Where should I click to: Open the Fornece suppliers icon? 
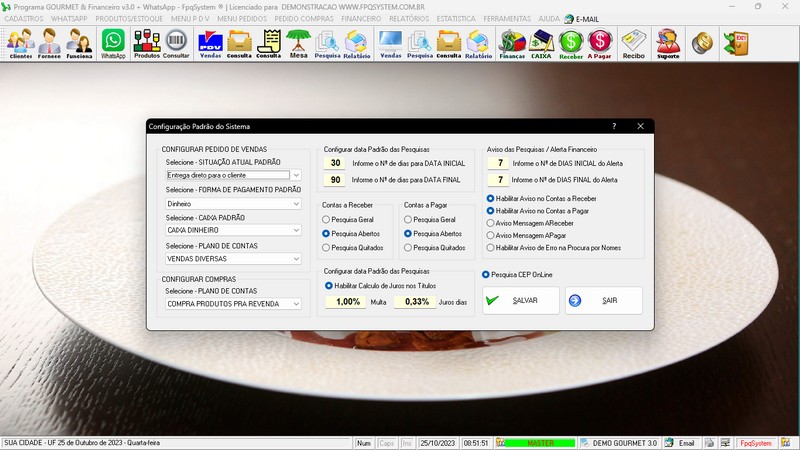[x=49, y=43]
